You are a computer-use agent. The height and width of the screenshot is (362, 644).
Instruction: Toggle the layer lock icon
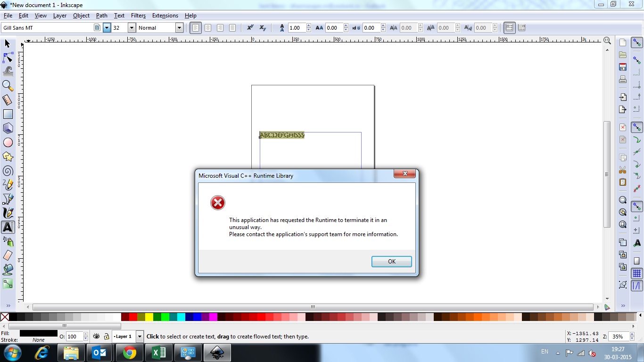tap(107, 337)
